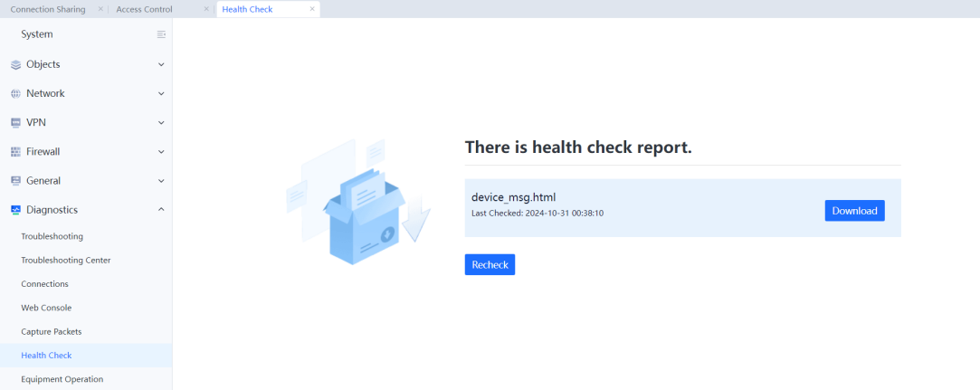The image size is (980, 390).
Task: Click the VPN icon in sidebar
Action: [15, 123]
